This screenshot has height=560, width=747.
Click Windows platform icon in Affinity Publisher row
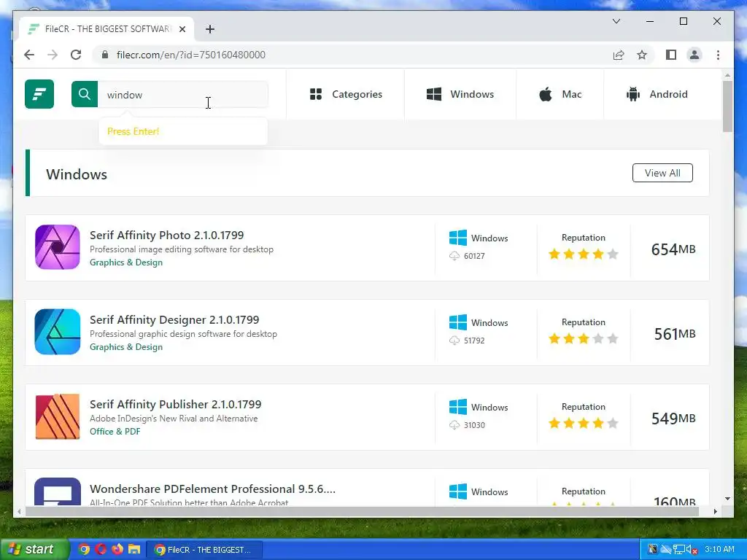click(458, 407)
